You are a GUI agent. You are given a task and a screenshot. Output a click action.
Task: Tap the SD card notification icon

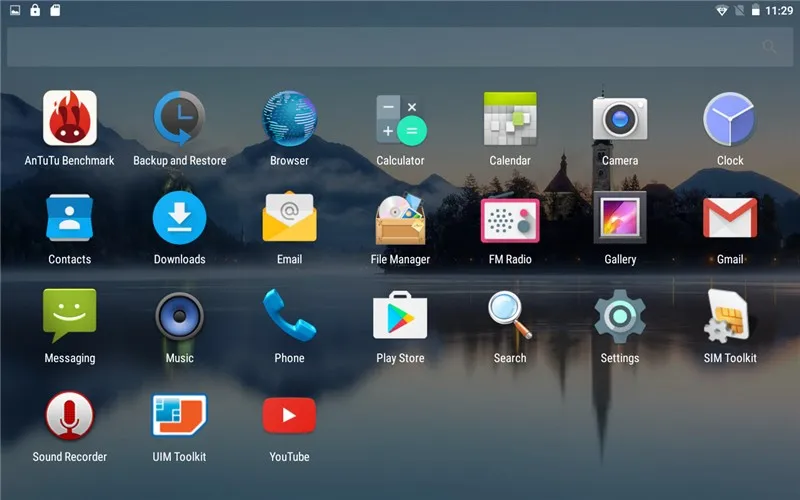(x=55, y=10)
